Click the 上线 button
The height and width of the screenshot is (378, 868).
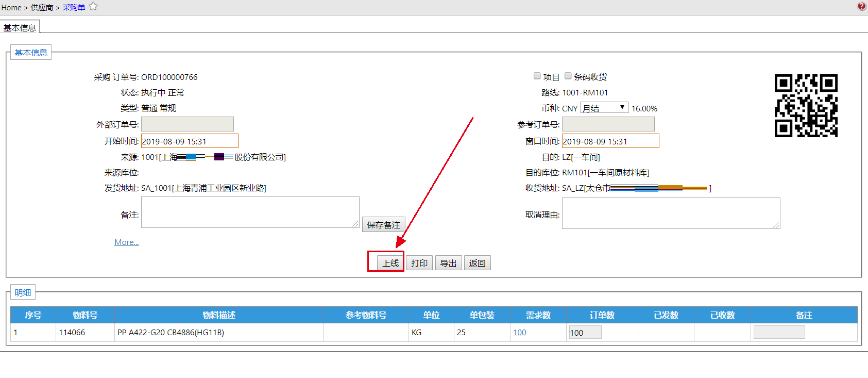pyautogui.click(x=390, y=263)
